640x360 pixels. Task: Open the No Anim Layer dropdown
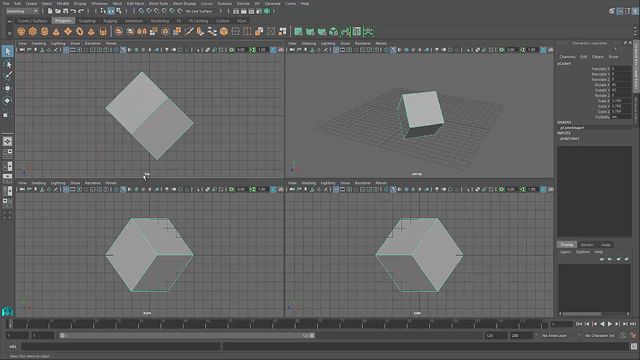point(554,336)
